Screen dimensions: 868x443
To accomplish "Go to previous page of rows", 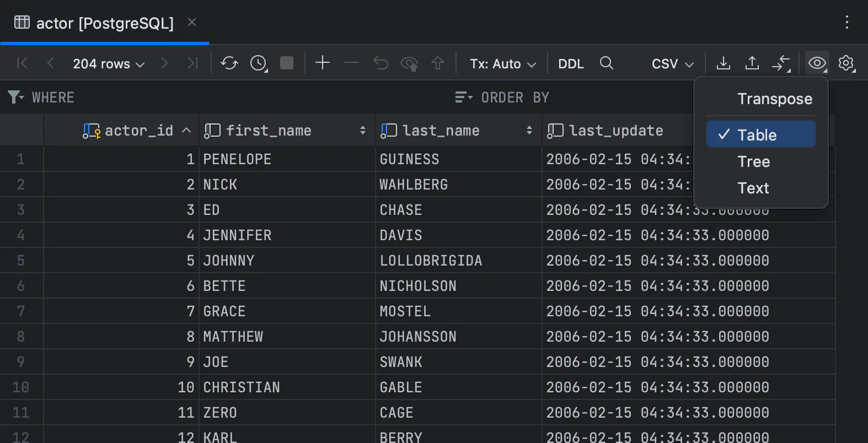I will tap(50, 63).
